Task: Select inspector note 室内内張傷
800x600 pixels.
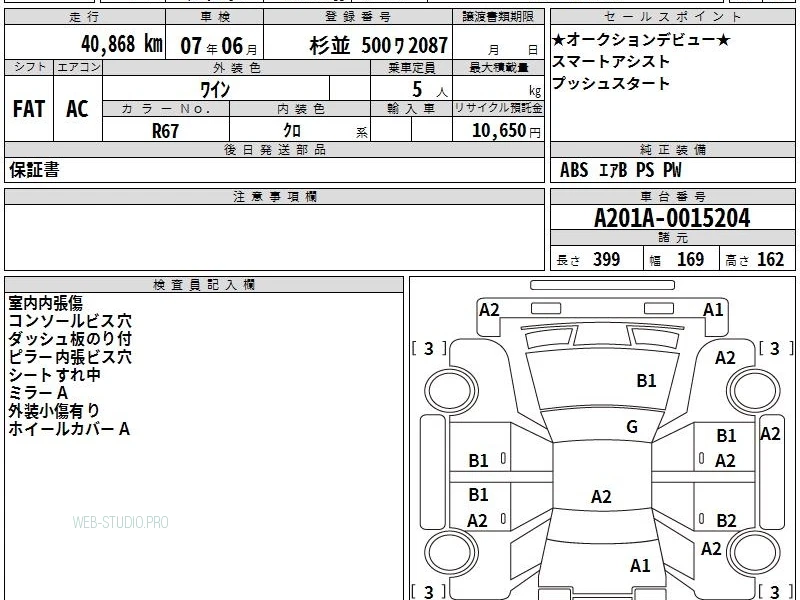Action: pos(45,303)
